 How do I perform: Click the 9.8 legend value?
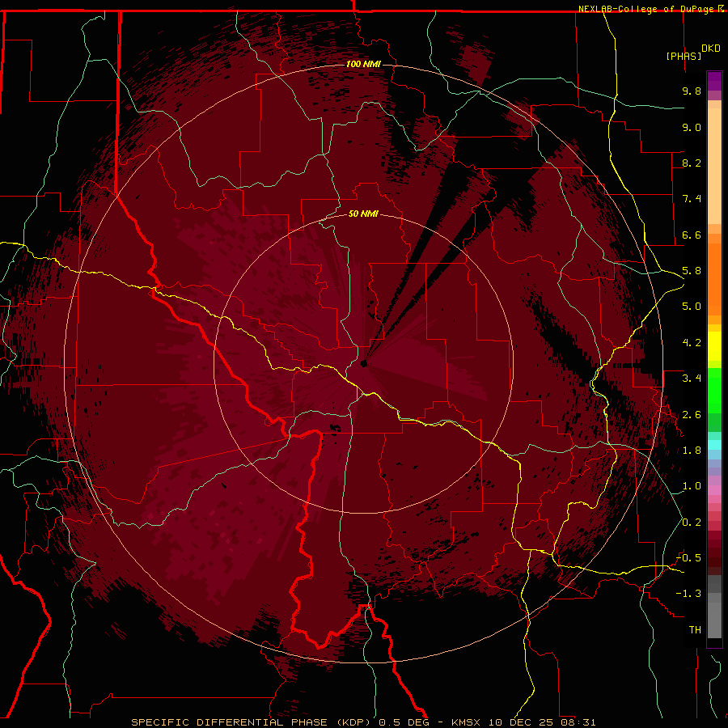point(692,91)
